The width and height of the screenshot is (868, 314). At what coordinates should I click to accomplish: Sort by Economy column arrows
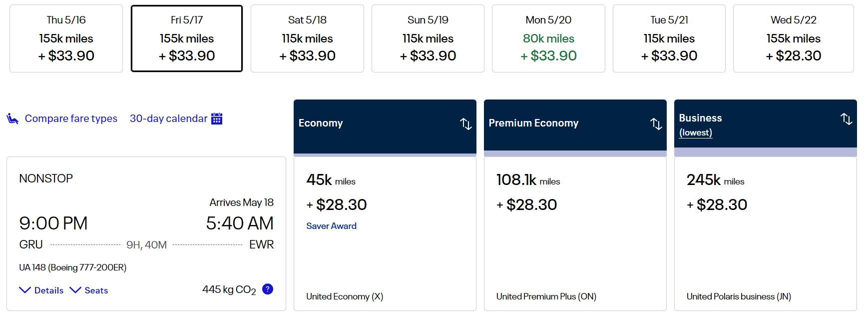click(465, 123)
